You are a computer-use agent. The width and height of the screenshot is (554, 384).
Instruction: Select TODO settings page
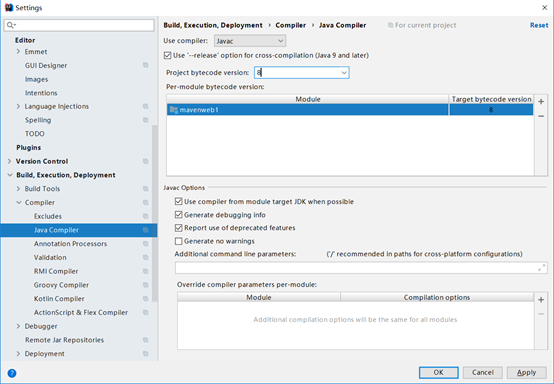pyautogui.click(x=35, y=134)
